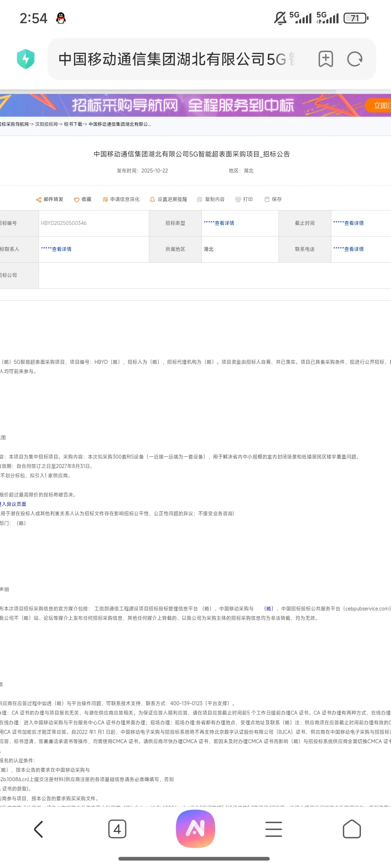
Task: Tap the system gesture navigation bar
Action: click(x=194, y=859)
